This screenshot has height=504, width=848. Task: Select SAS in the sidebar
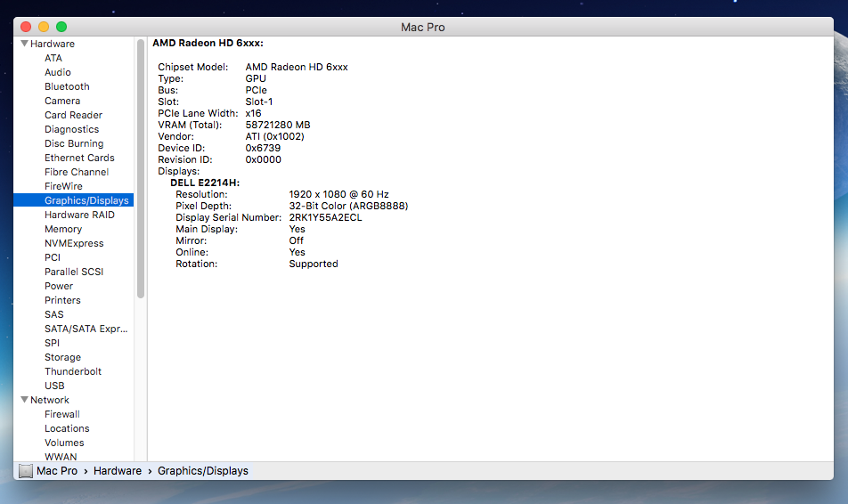pyautogui.click(x=54, y=314)
